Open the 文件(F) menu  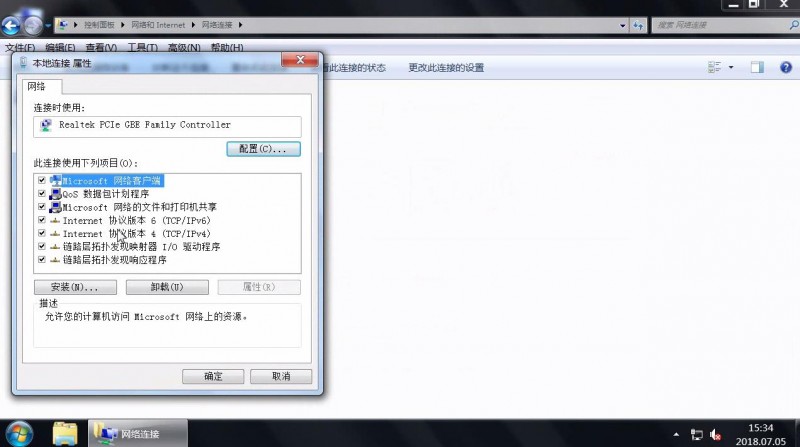[x=20, y=47]
